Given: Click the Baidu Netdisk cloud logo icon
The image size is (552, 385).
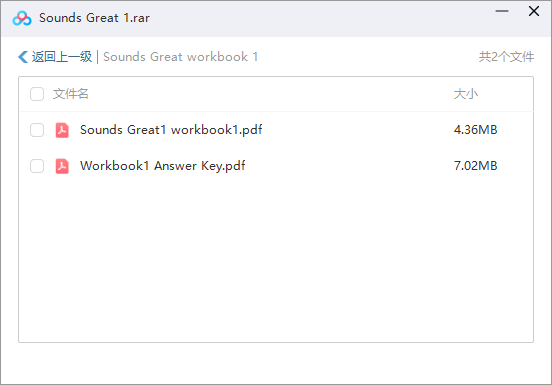Looking at the screenshot, I should pyautogui.click(x=22, y=18).
